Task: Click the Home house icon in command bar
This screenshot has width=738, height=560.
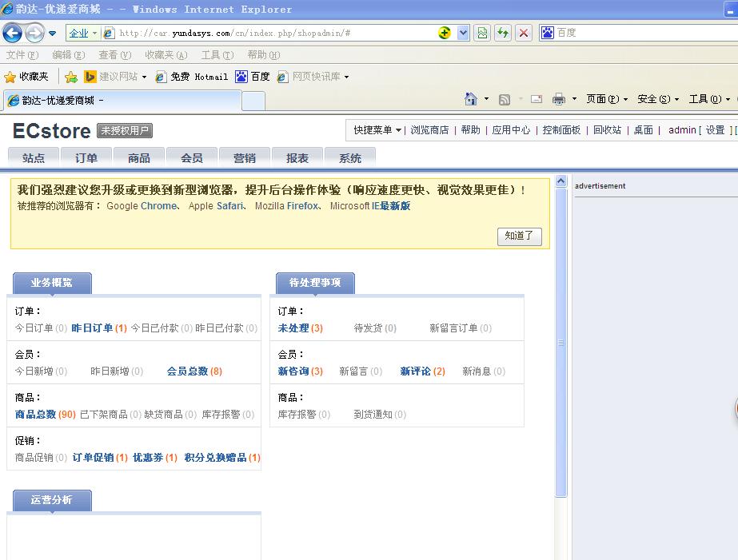Action: tap(471, 99)
